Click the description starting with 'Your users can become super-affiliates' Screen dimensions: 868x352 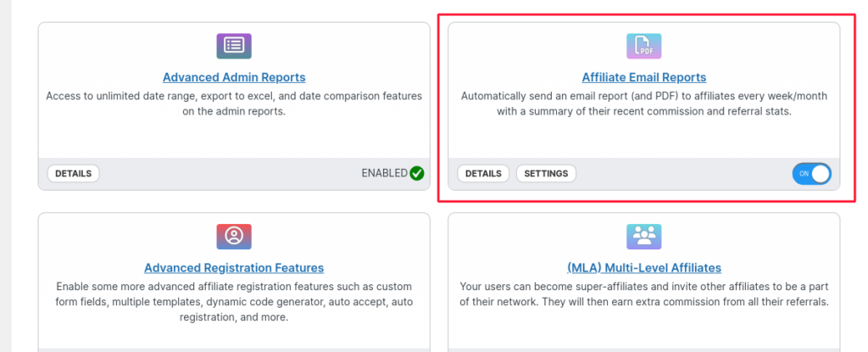(644, 294)
